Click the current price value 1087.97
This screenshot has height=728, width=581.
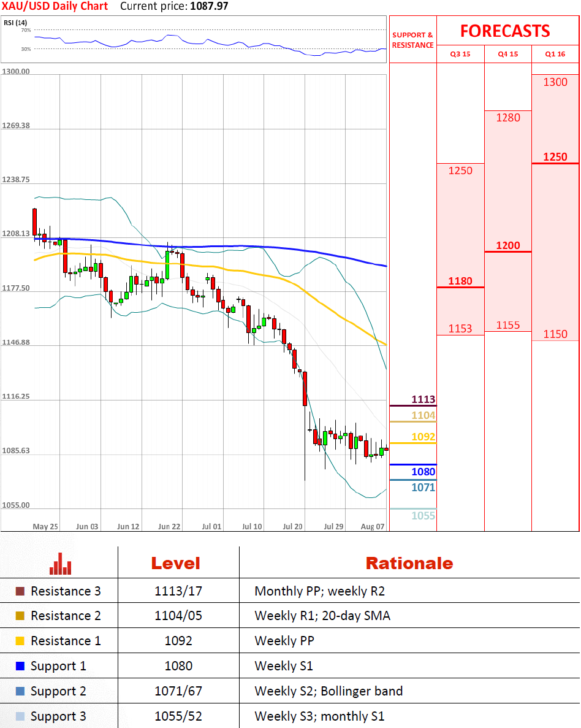[x=209, y=7]
